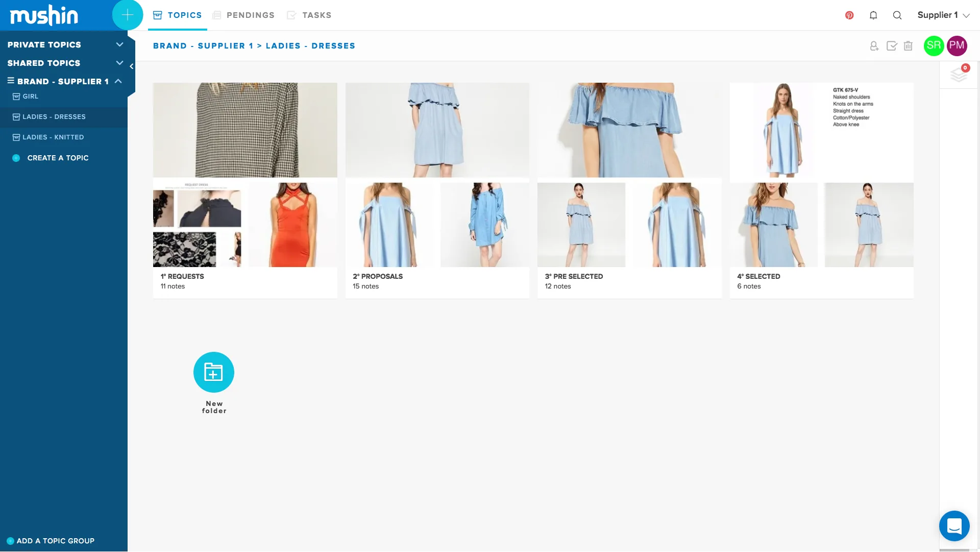The width and height of the screenshot is (980, 552).
Task: Click the trash delete icon
Action: click(908, 46)
